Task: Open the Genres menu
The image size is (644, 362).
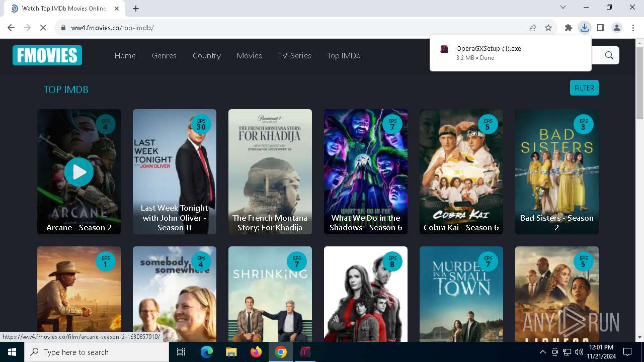Action: click(x=164, y=56)
